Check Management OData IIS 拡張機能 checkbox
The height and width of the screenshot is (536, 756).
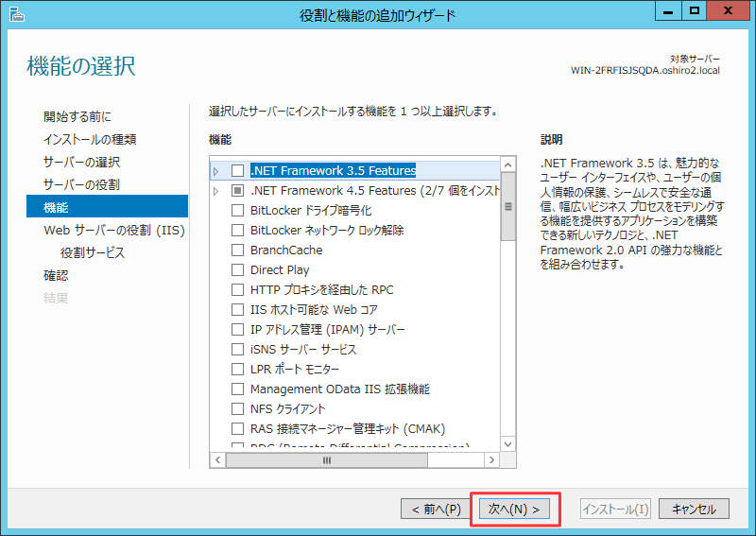click(x=238, y=389)
